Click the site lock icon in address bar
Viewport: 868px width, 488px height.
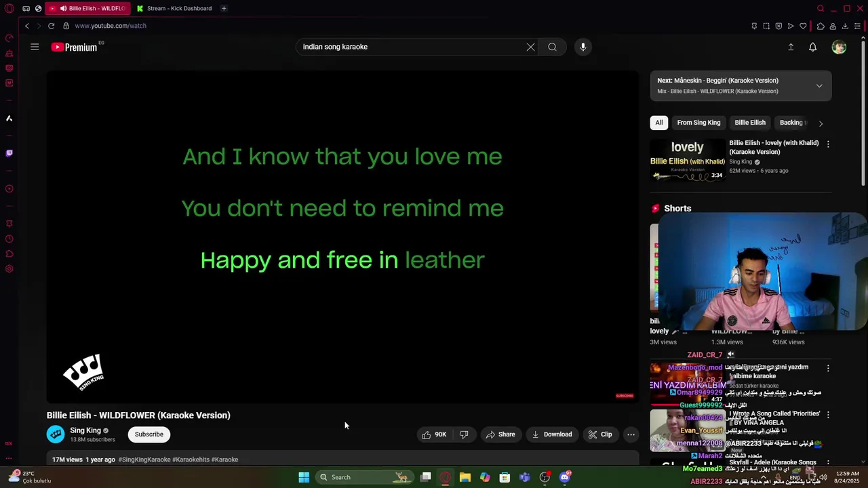pyautogui.click(x=66, y=26)
